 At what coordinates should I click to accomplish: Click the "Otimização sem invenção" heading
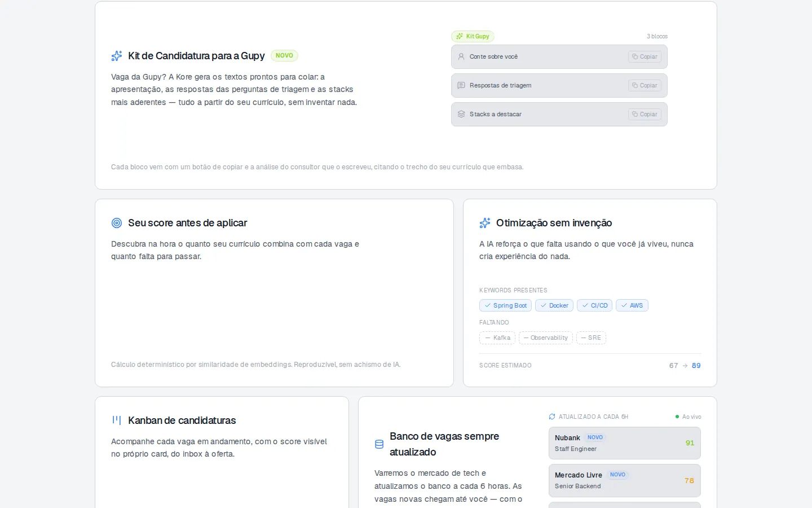tap(554, 223)
